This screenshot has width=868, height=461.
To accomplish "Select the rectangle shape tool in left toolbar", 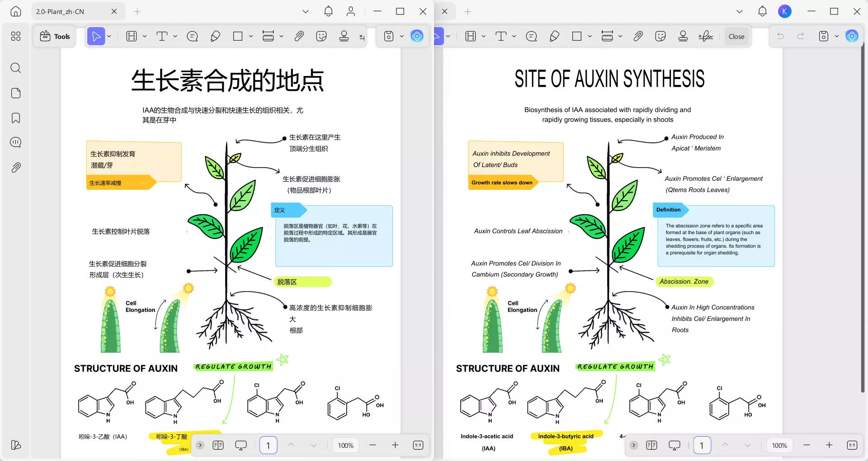I will click(x=238, y=36).
